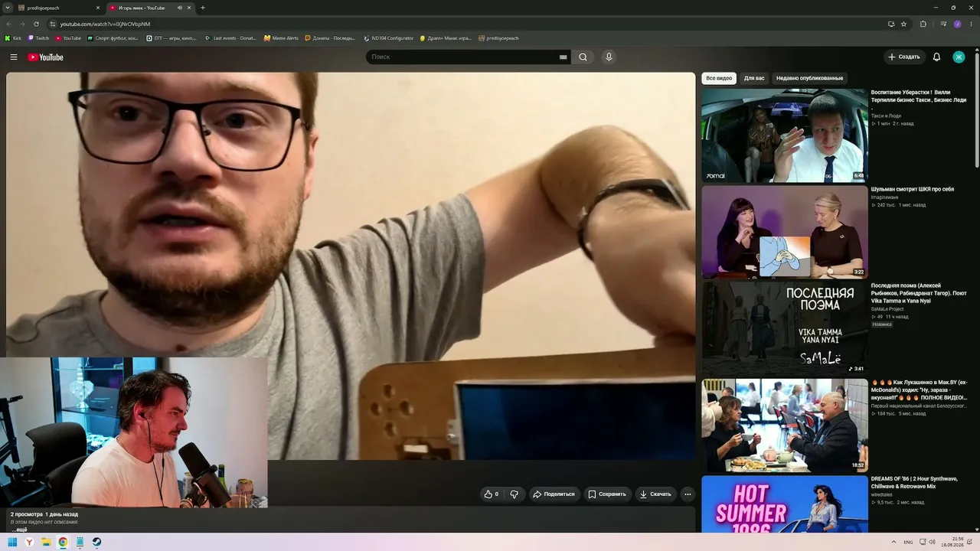Open the Такси и Люди video thumbnail

[x=785, y=135]
